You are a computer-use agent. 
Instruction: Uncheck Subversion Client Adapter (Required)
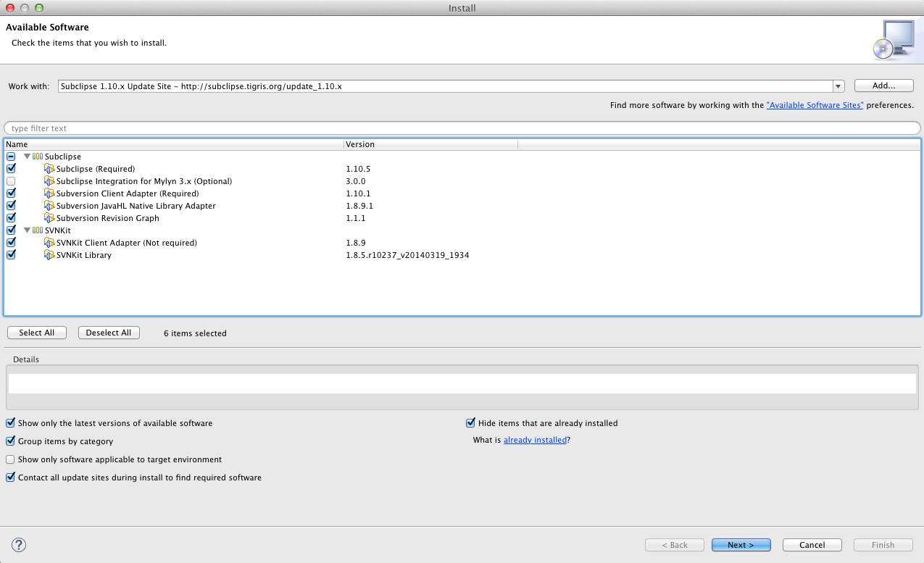(x=11, y=193)
